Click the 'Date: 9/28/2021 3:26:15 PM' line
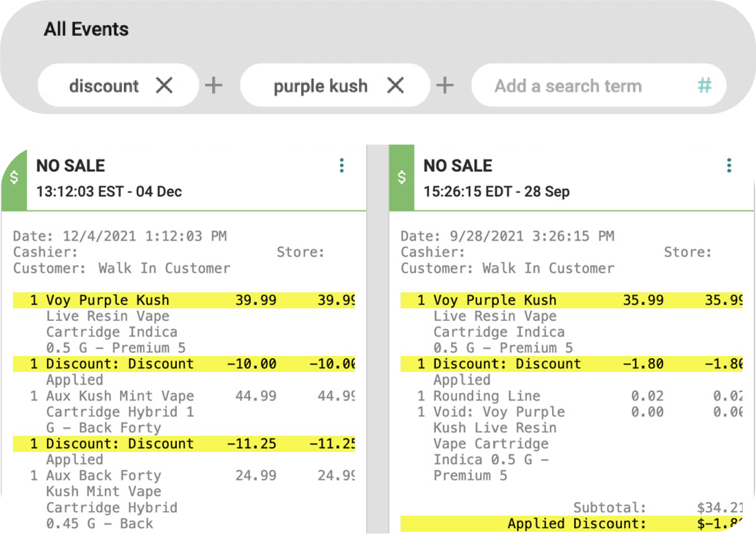This screenshot has height=535, width=756. coord(507,236)
